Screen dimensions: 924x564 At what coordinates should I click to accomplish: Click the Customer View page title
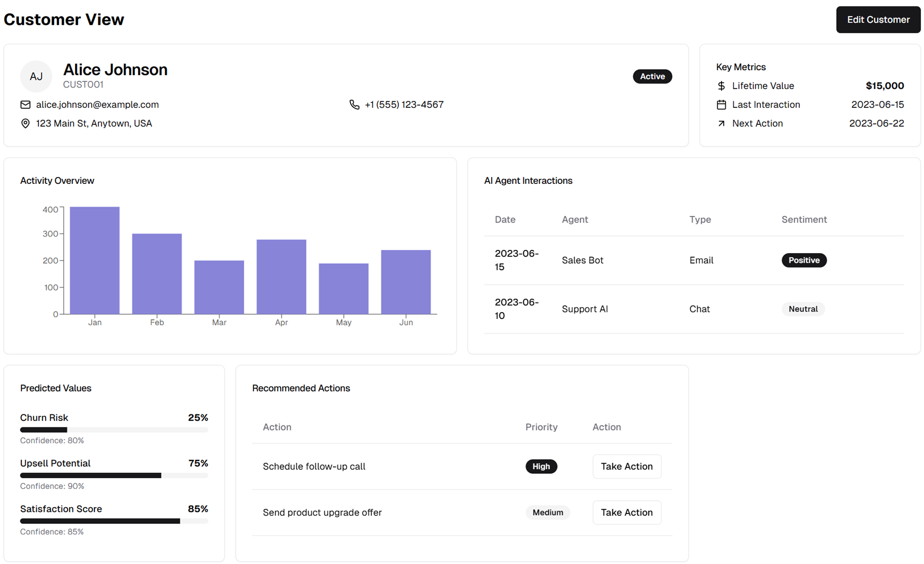pos(64,19)
